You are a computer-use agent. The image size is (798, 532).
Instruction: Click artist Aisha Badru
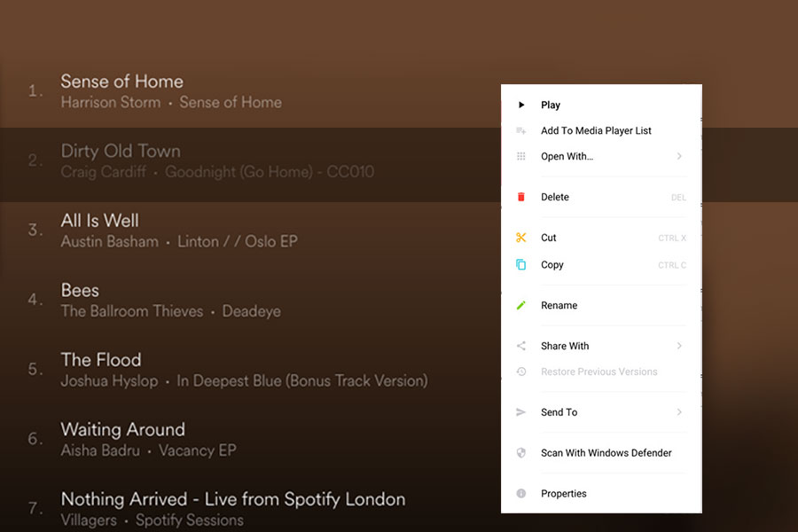(x=100, y=450)
